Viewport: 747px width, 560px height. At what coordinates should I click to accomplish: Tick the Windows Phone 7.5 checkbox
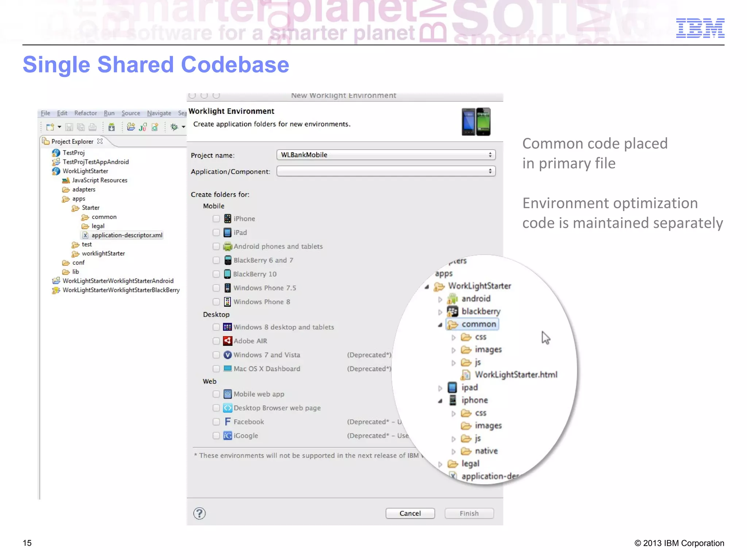(216, 288)
